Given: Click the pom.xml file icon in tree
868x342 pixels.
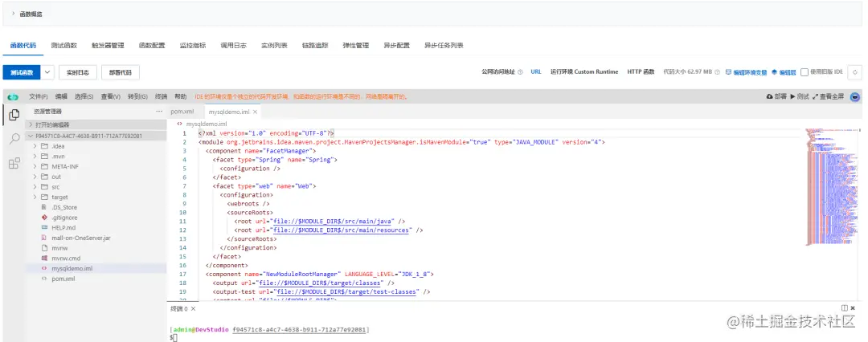Looking at the screenshot, I should [x=45, y=279].
